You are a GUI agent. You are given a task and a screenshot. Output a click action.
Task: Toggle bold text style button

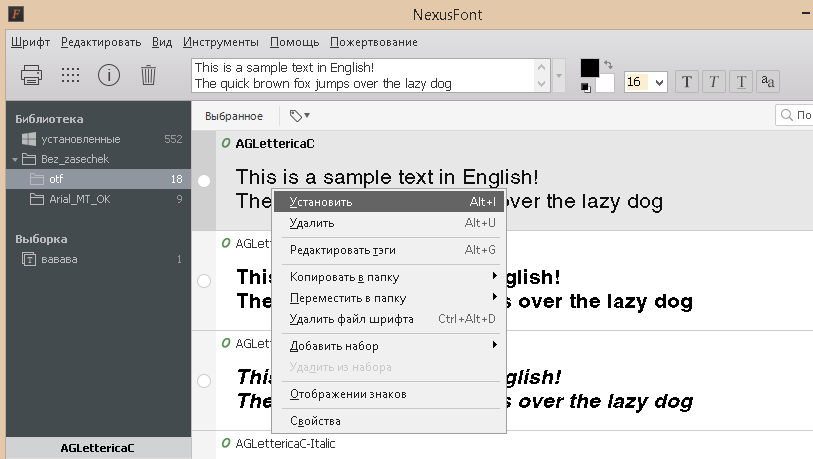(687, 82)
